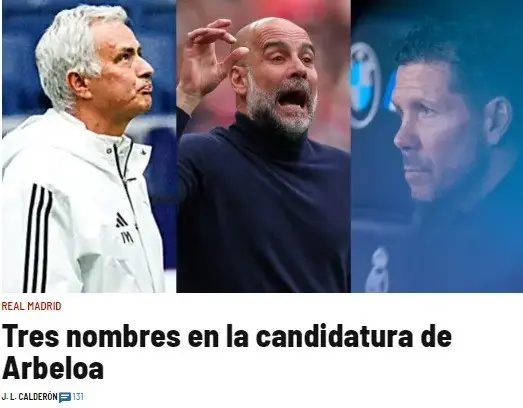Click the 'JM' initials on the white jacket
523x408 pixels.
127,237
